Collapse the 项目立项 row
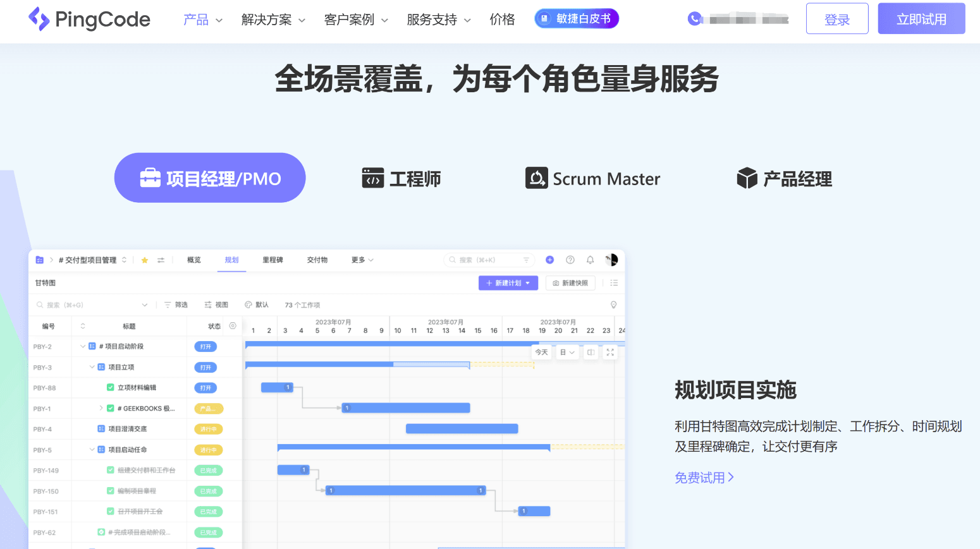Viewport: 980px width, 549px height. tap(92, 367)
